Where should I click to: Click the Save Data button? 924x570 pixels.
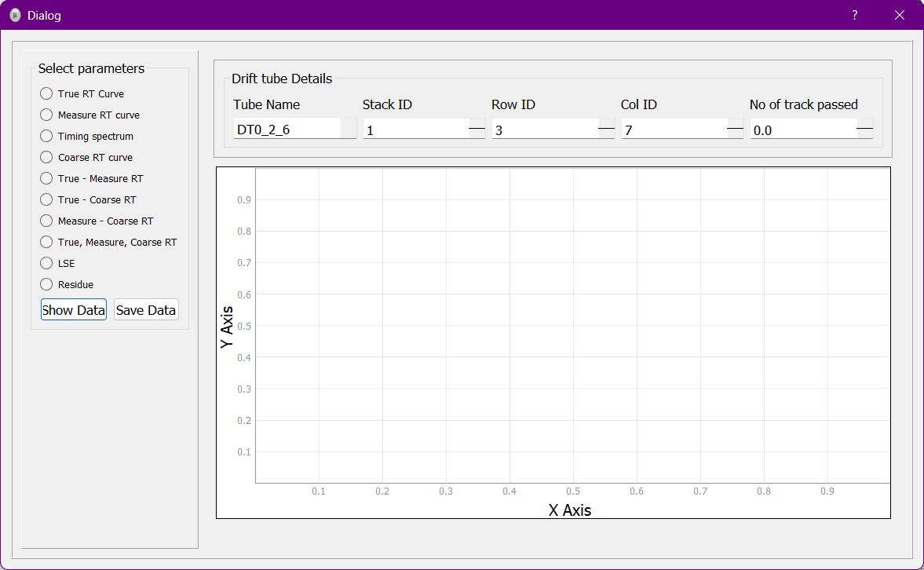pos(146,310)
